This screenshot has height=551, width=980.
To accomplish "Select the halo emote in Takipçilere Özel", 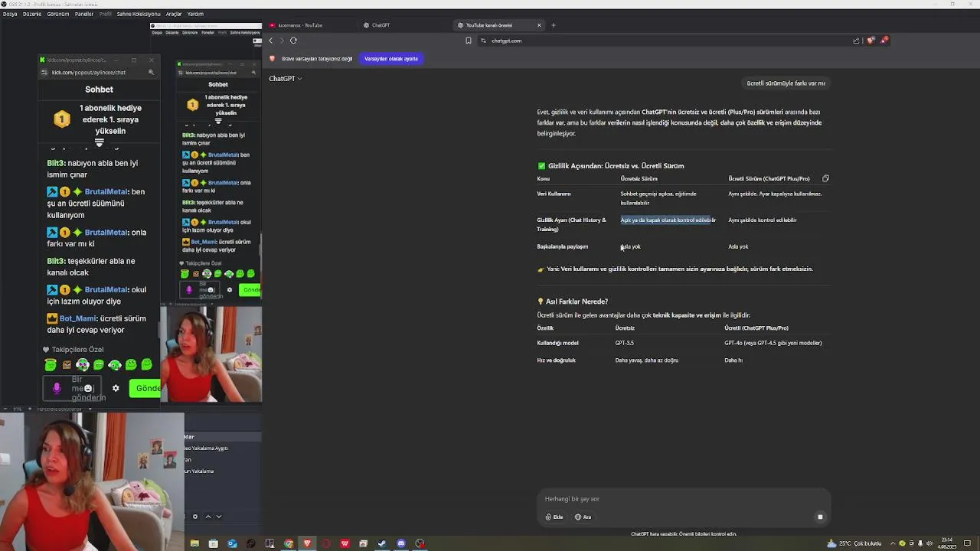I will 51,365.
